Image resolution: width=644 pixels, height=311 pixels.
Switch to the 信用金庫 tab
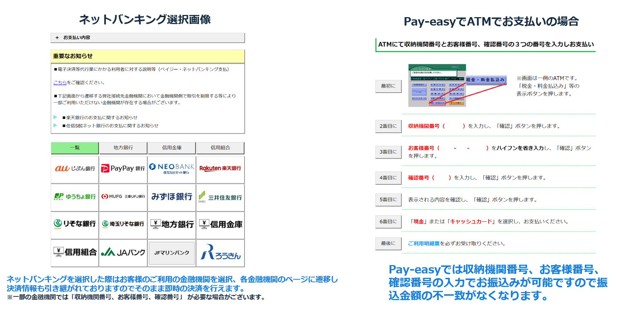(172, 148)
